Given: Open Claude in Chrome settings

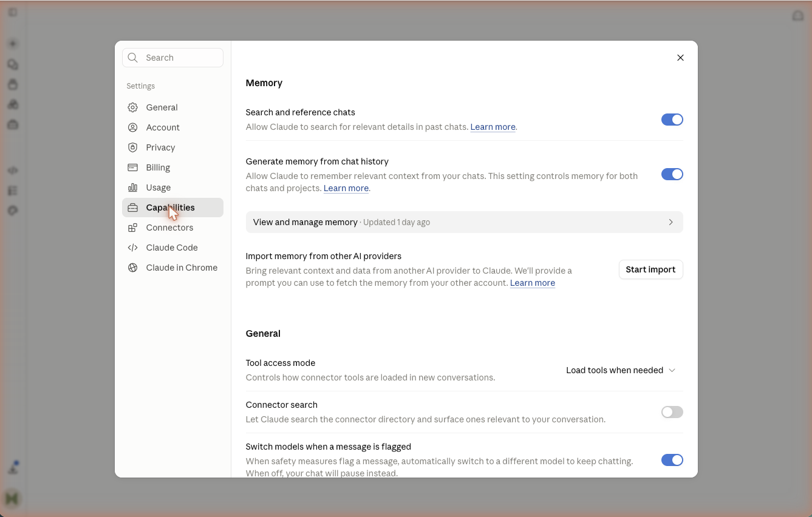Looking at the screenshot, I should pos(172,268).
